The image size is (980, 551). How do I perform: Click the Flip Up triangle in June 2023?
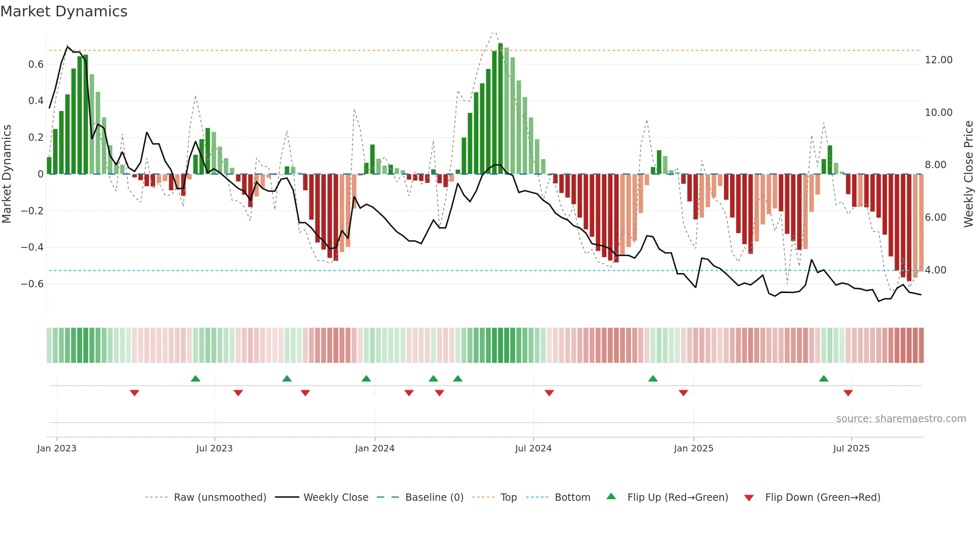[x=196, y=378]
